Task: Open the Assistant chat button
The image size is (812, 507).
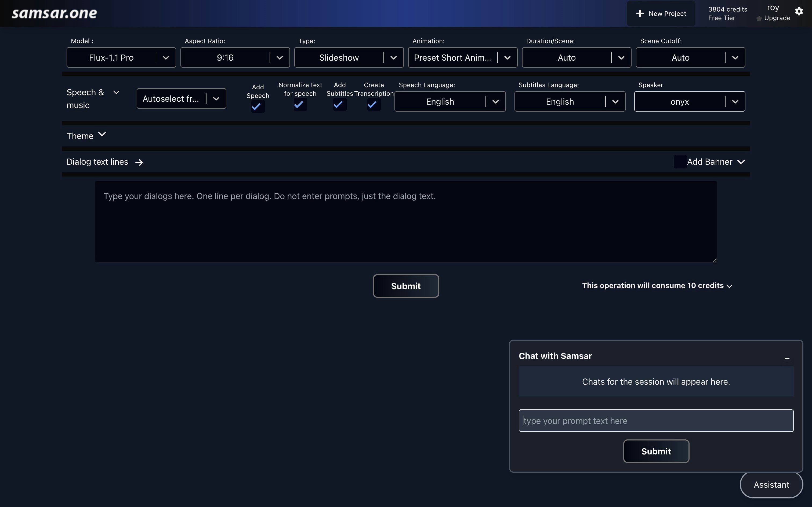Action: point(771,485)
